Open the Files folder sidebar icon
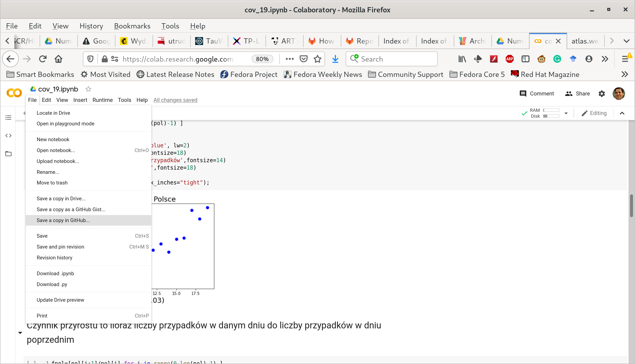Screen dimensions: 635x364 click(x=8, y=154)
